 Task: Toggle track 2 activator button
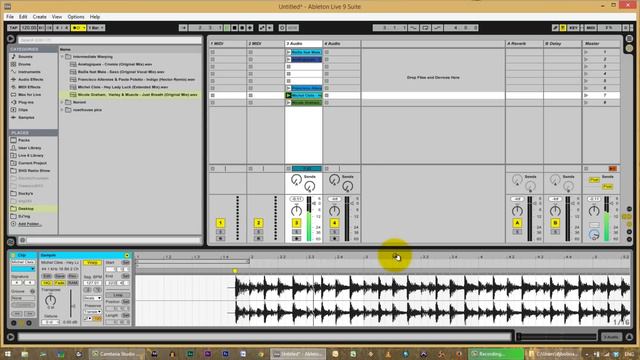pyautogui.click(x=258, y=223)
